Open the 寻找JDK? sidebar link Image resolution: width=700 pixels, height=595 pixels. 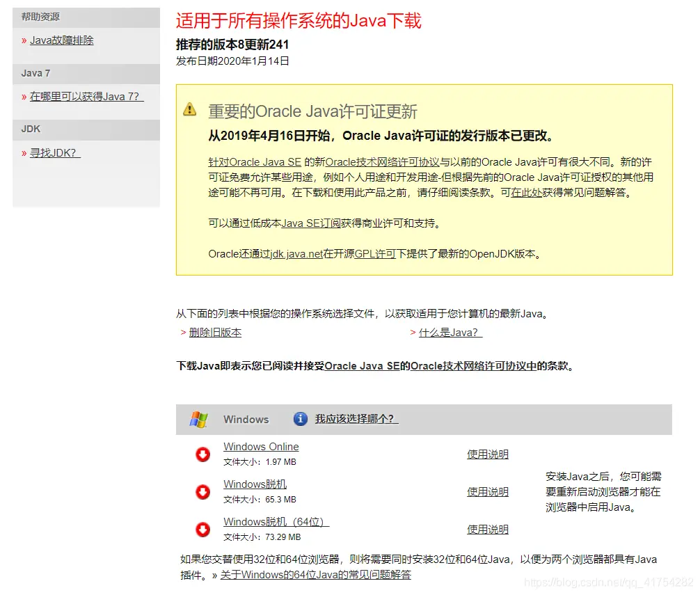(x=56, y=152)
